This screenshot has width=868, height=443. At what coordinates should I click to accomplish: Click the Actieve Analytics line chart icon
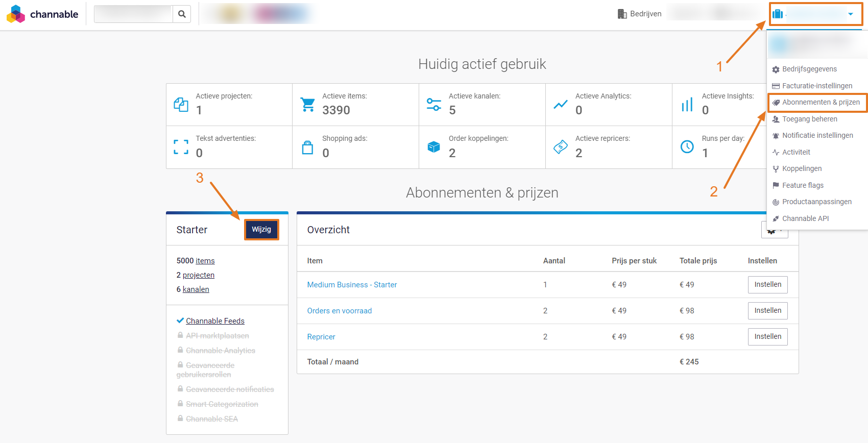(561, 105)
